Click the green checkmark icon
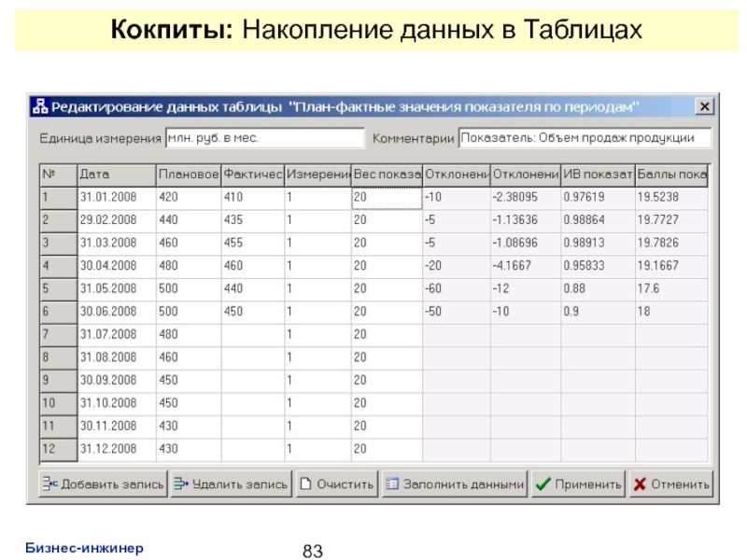The image size is (747, 560). pos(543,484)
